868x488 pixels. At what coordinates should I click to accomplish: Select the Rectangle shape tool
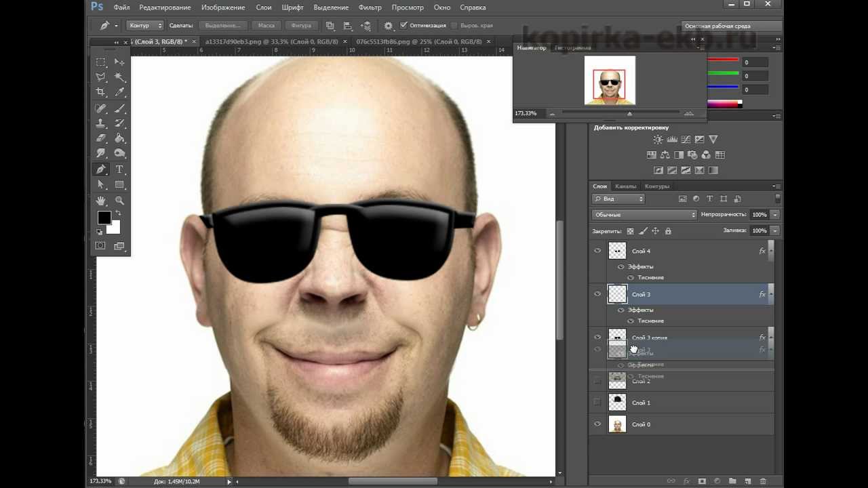[x=120, y=184]
